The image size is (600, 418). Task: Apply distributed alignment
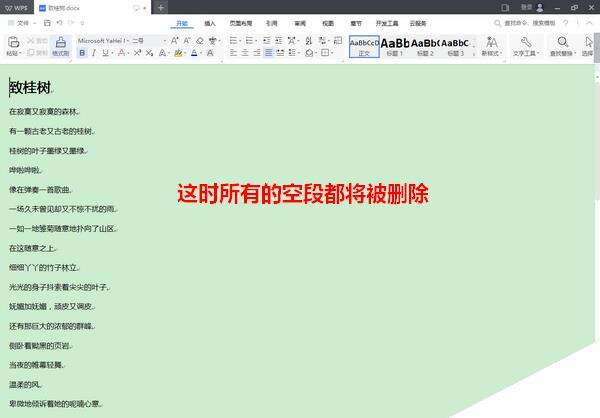coord(280,53)
